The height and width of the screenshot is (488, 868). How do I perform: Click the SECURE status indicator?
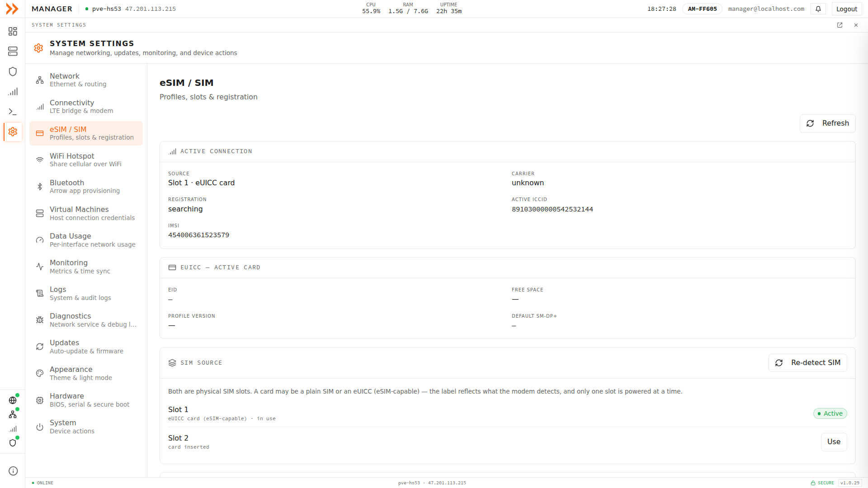tap(822, 483)
